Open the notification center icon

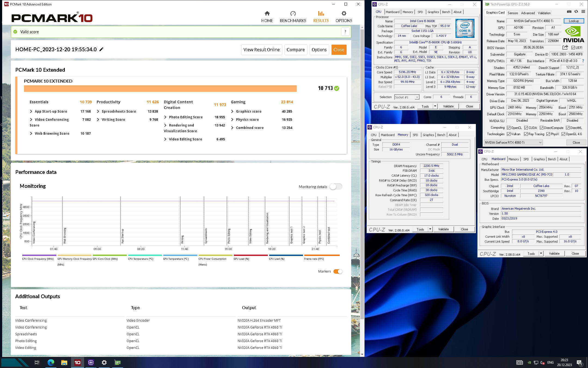tap(579, 363)
